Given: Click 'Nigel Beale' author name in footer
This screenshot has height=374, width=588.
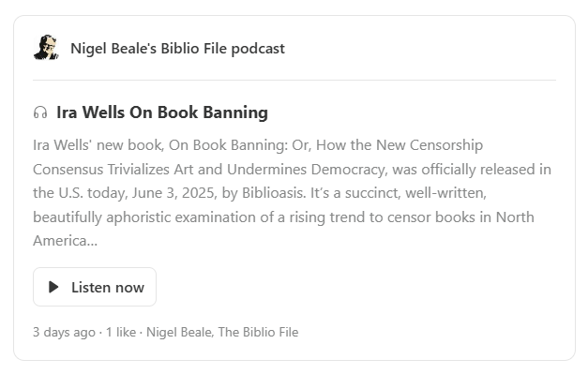Looking at the screenshot, I should (179, 332).
